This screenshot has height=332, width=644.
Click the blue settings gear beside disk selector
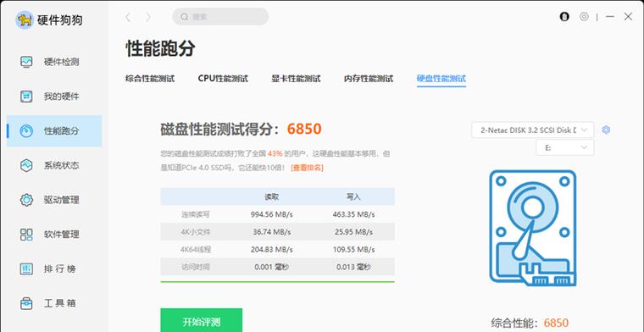tap(606, 130)
